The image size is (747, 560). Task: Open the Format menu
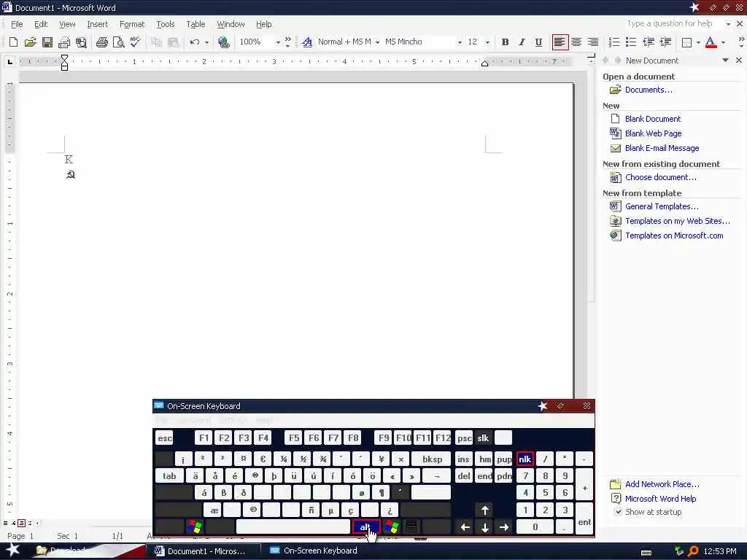[x=131, y=24]
